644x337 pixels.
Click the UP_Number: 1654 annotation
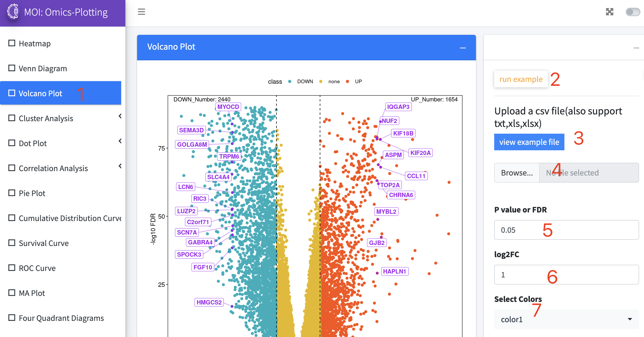point(434,99)
